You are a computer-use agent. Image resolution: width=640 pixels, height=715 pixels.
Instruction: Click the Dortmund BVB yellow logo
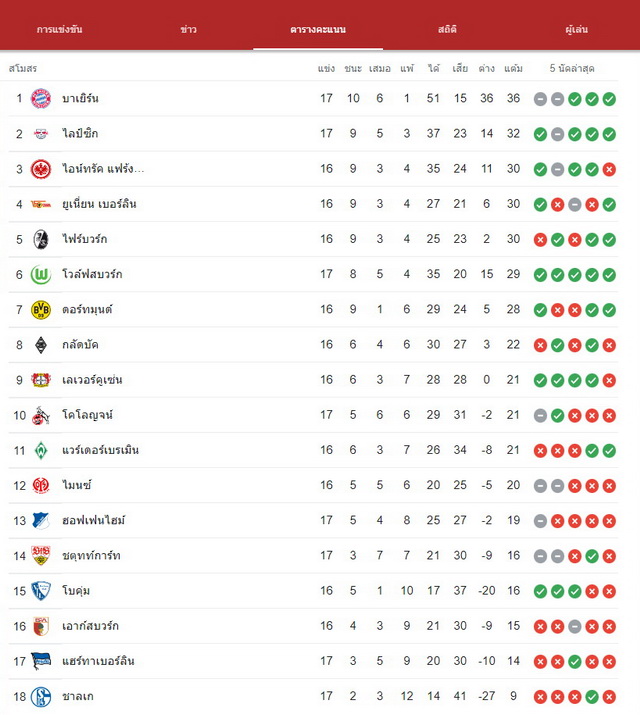click(x=41, y=310)
